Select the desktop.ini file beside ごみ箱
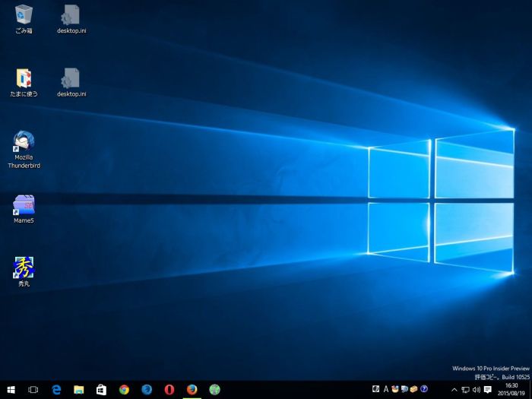532x399 pixels. coord(71,15)
